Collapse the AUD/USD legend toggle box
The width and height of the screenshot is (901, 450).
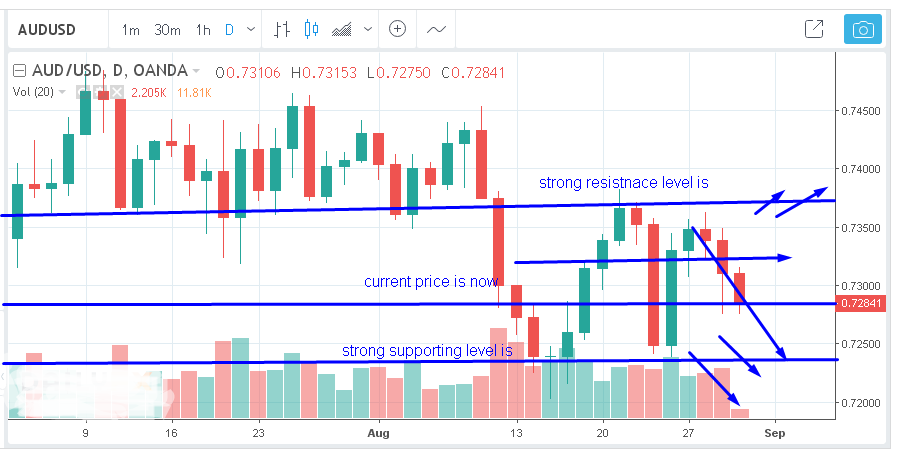coord(17,71)
